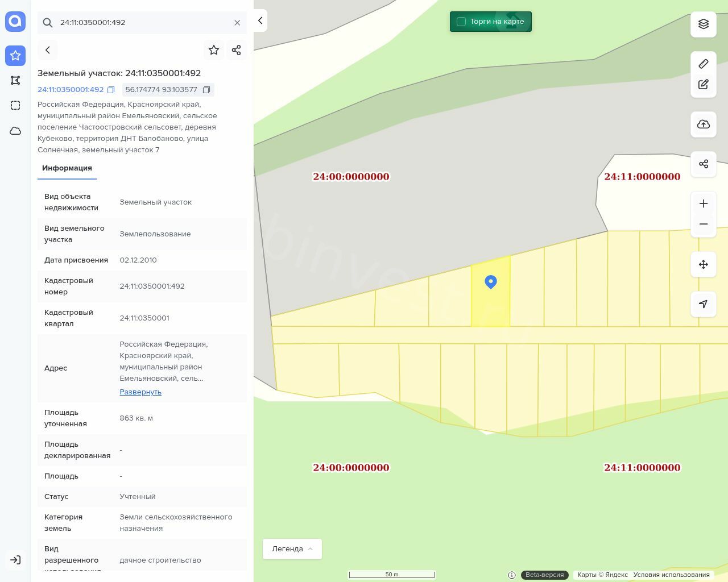Screen dimensions: 728x582
Task: Zoom in the map with plus button
Action: [704, 203]
